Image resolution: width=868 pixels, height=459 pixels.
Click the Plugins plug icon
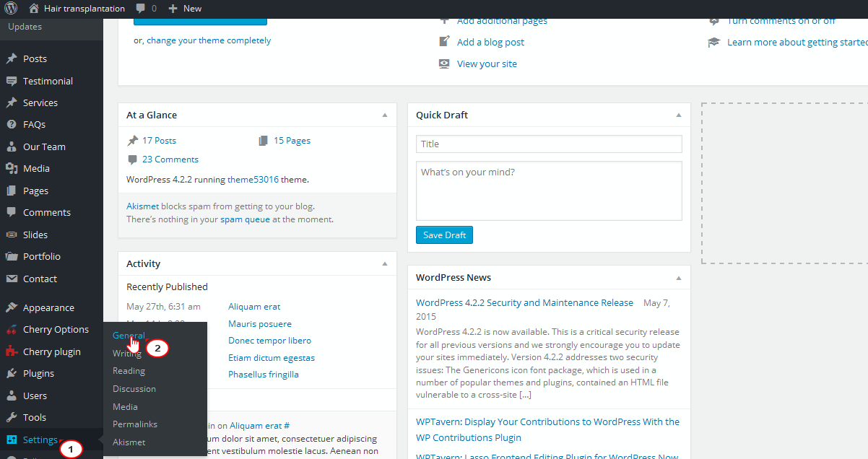coord(11,373)
